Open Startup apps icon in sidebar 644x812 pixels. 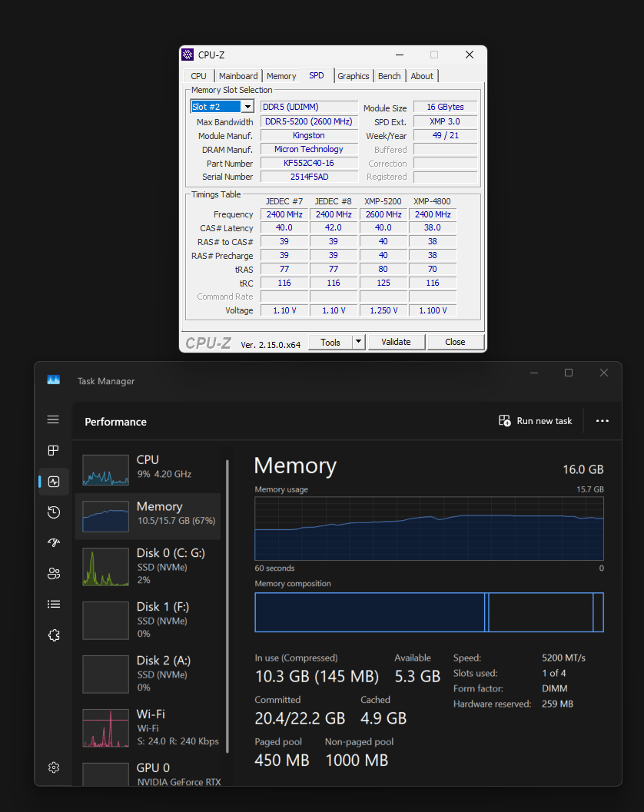tap(53, 542)
